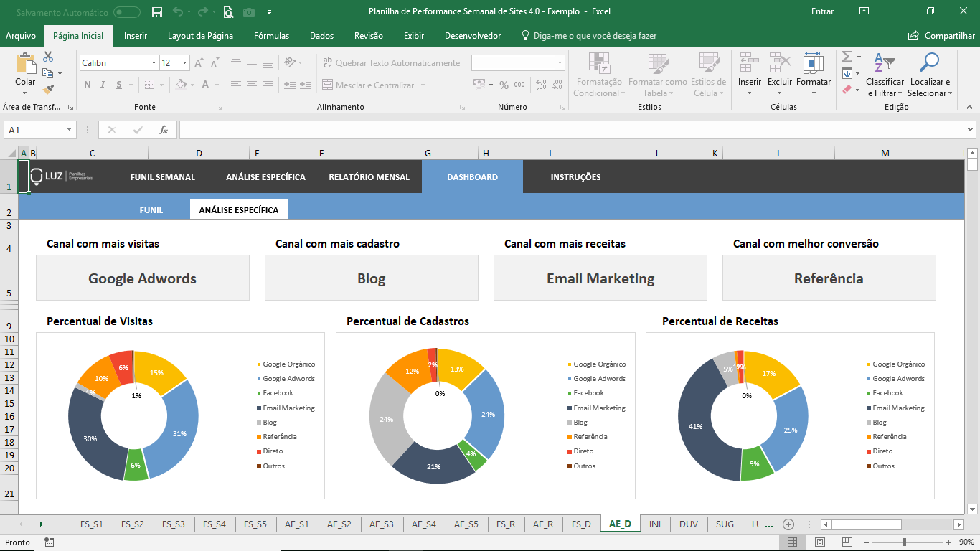Open the Fórmulas ribbon tab

point(271,36)
